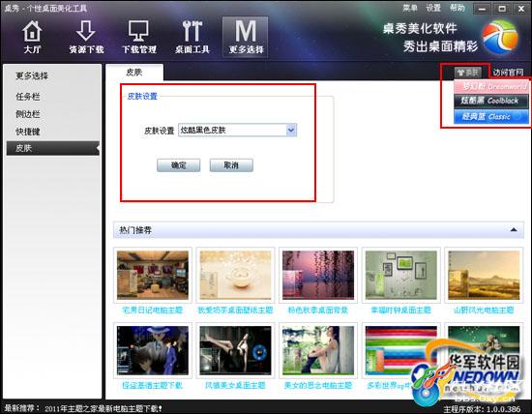This screenshot has width=532, height=414.
Task: Open the 幸福时钟桌面主题 thumbnail
Action: pyautogui.click(x=401, y=276)
